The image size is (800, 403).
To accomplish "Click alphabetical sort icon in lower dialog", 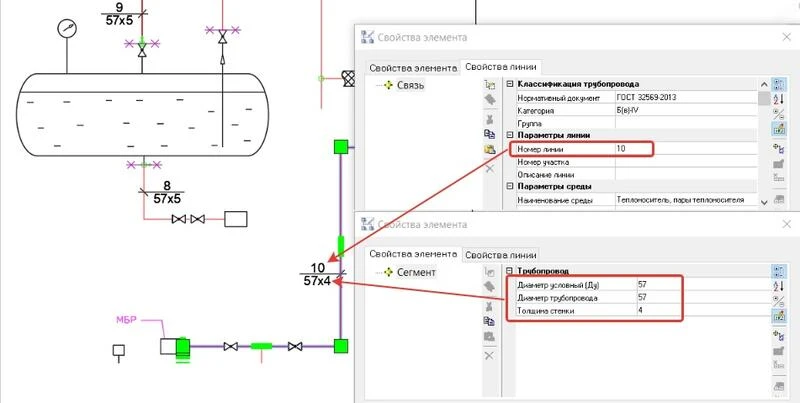I will (778, 286).
